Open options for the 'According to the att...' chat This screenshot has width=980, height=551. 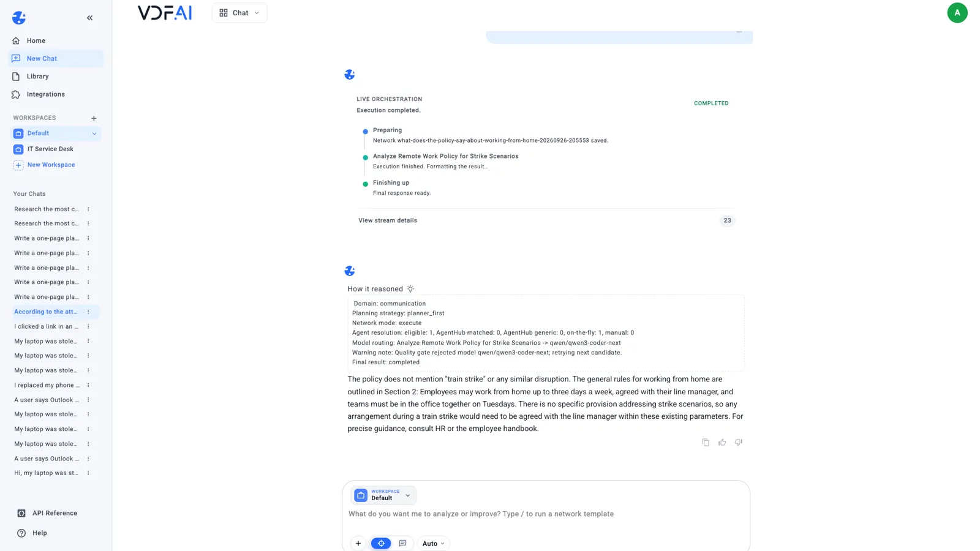pos(88,312)
